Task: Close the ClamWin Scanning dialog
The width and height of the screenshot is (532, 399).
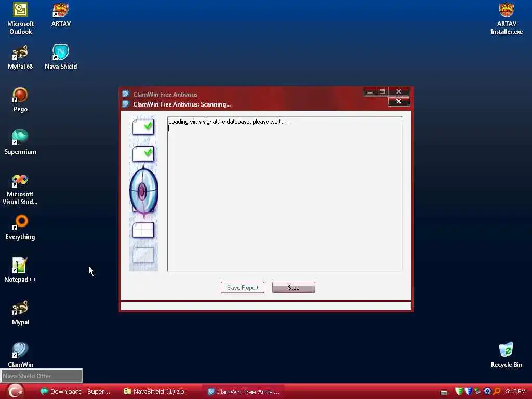Action: (398, 101)
